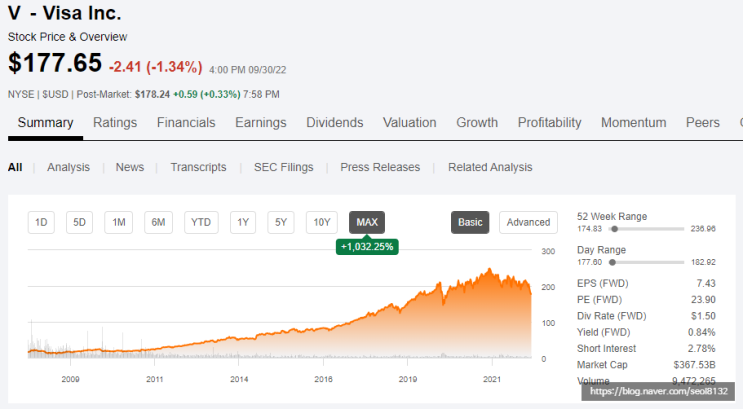The height and width of the screenshot is (409, 743).
Task: Open the Transcripts filter
Action: (198, 167)
